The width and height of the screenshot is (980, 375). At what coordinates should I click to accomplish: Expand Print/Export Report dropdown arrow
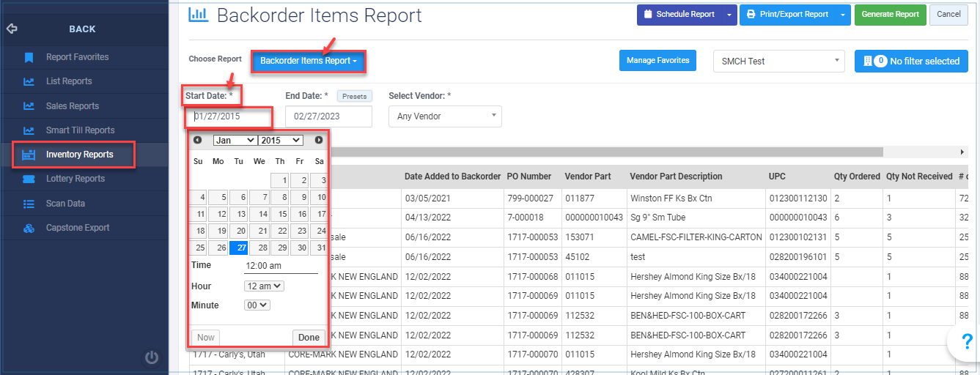843,15
